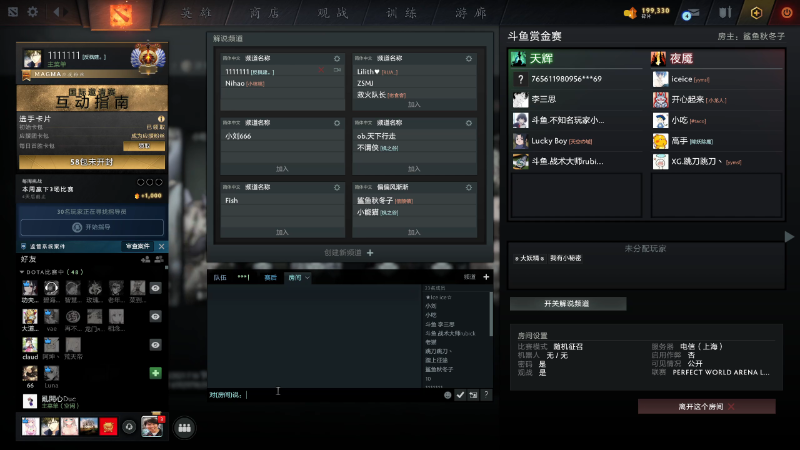Open settings gear for 偏偏风渐渐 channel

[x=468, y=187]
